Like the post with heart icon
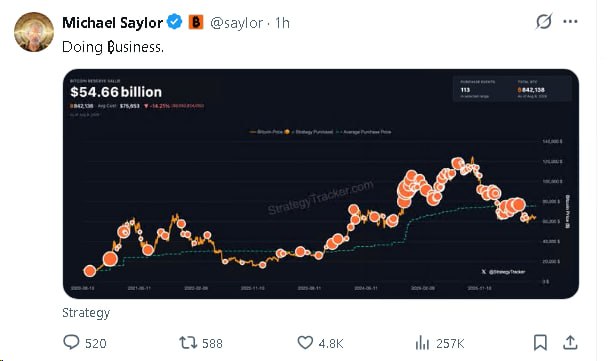613x361 pixels. (305, 343)
